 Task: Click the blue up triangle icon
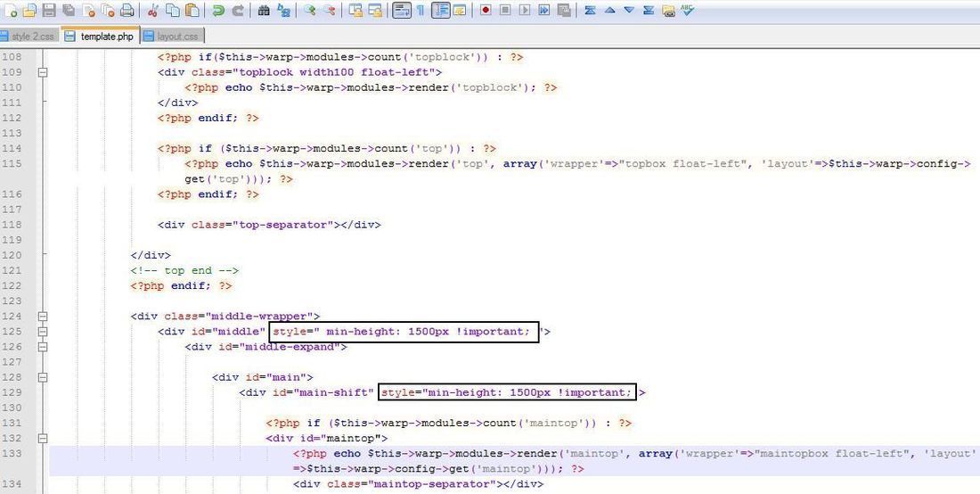point(609,11)
